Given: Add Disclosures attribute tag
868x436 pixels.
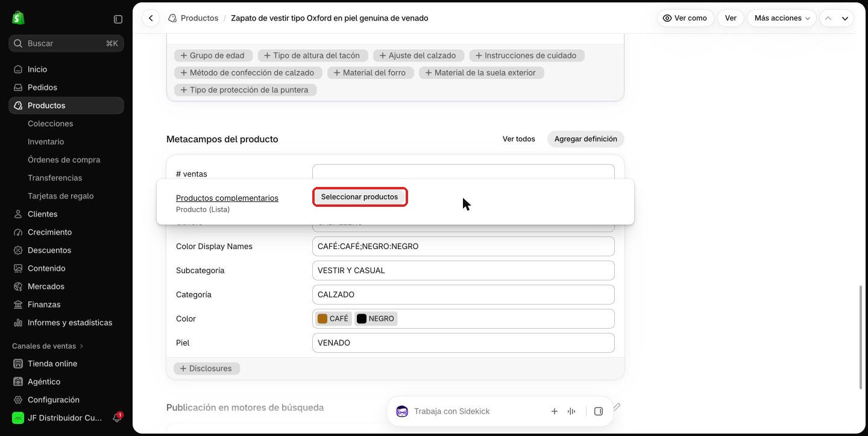Looking at the screenshot, I should (207, 368).
